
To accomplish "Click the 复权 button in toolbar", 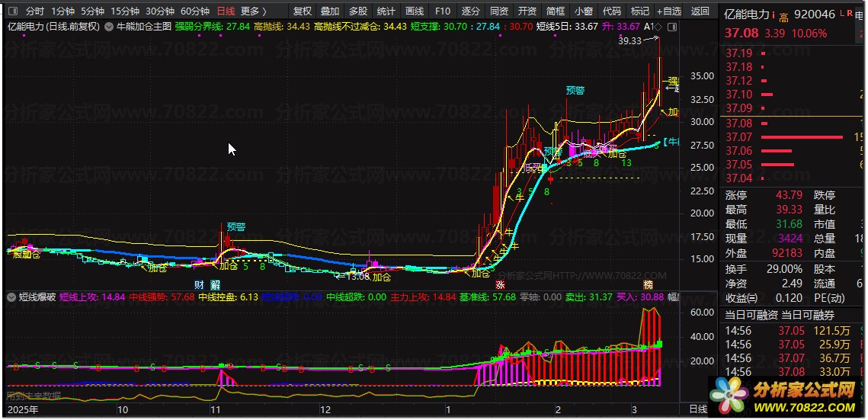I will (303, 11).
